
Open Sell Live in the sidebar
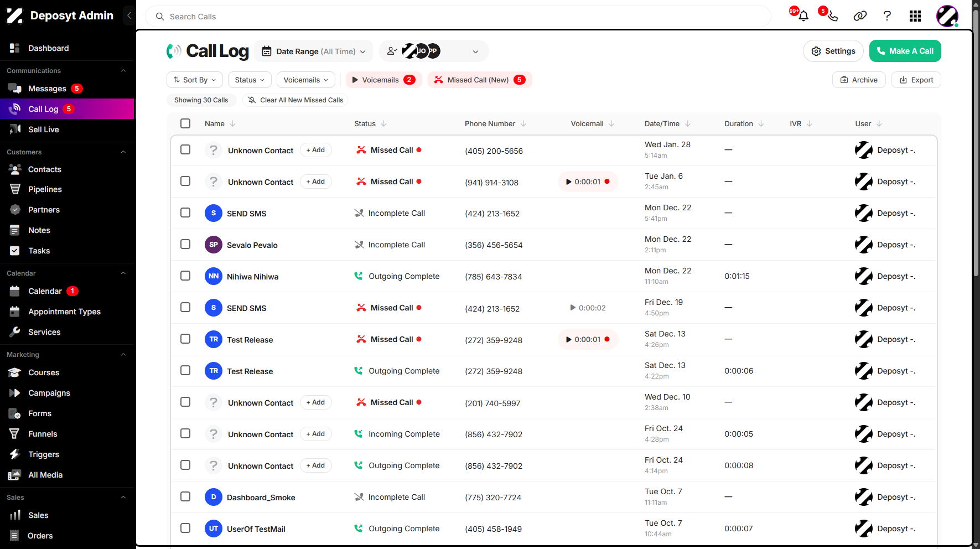[x=44, y=130]
